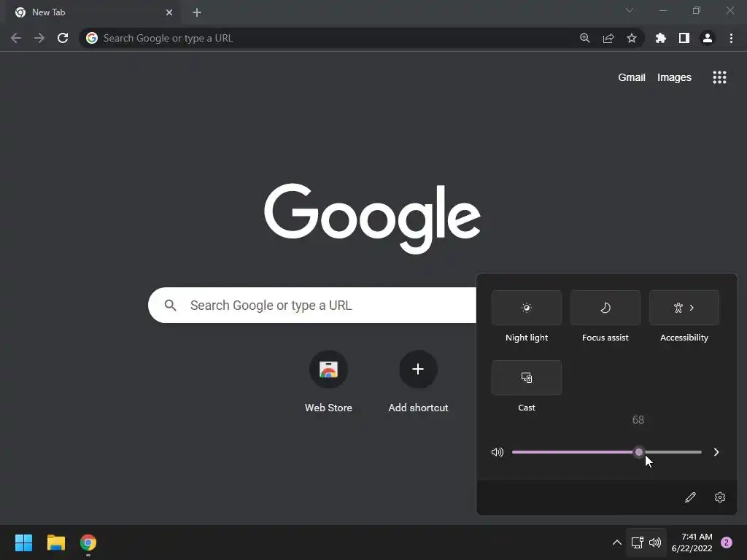
Task: Open the Web Store shortcut
Action: click(328, 381)
